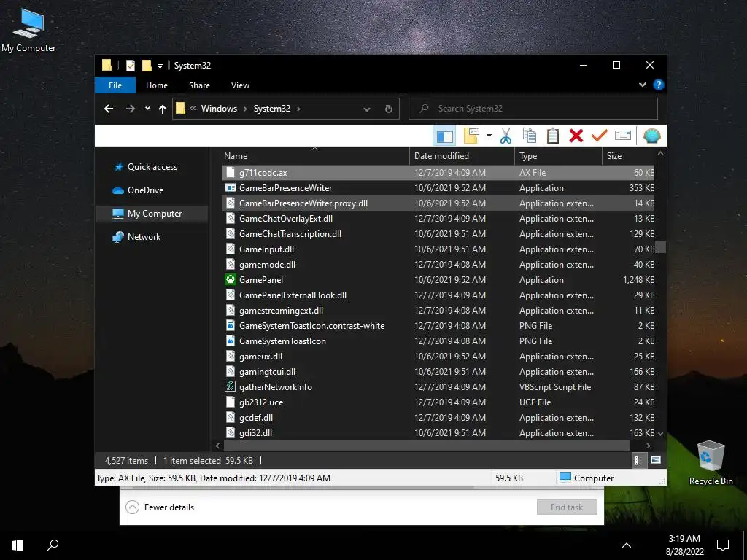This screenshot has width=747, height=560.
Task: Switch to Details view in status bar
Action: (638, 460)
